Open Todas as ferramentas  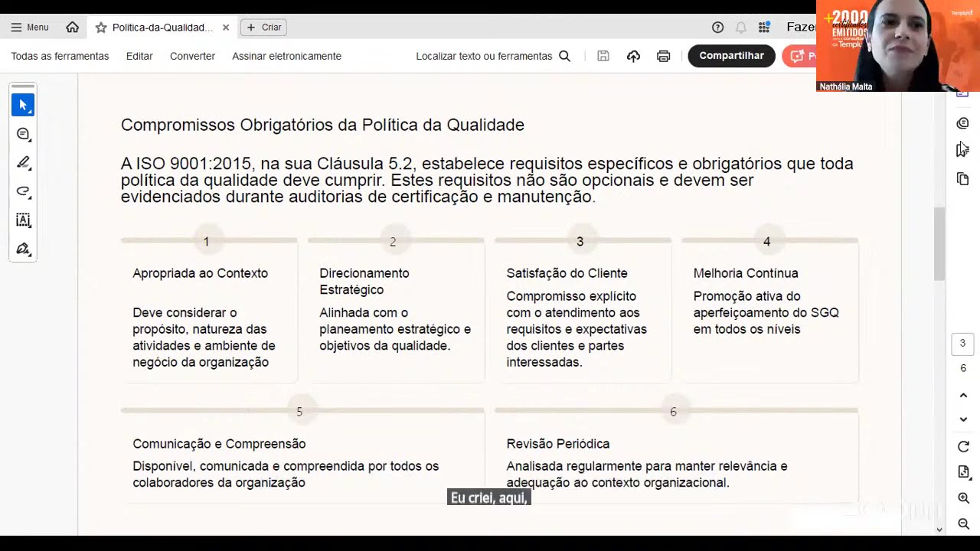pyautogui.click(x=60, y=56)
